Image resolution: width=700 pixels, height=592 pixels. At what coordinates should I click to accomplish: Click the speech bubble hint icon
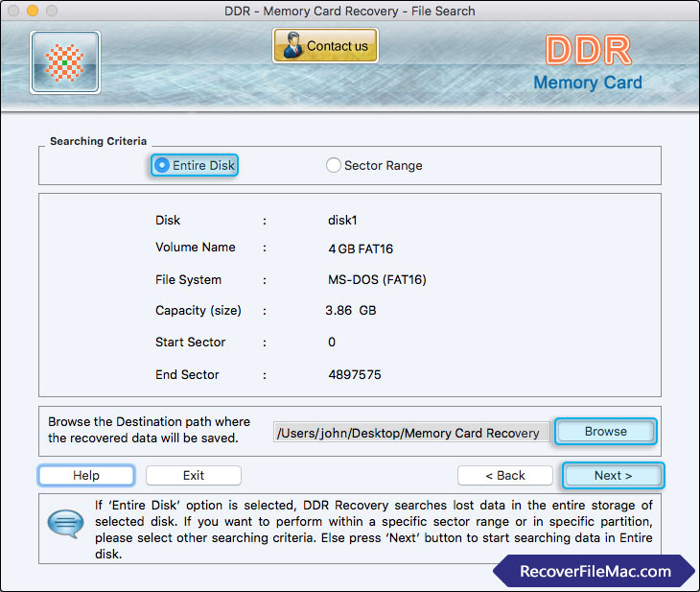(65, 524)
